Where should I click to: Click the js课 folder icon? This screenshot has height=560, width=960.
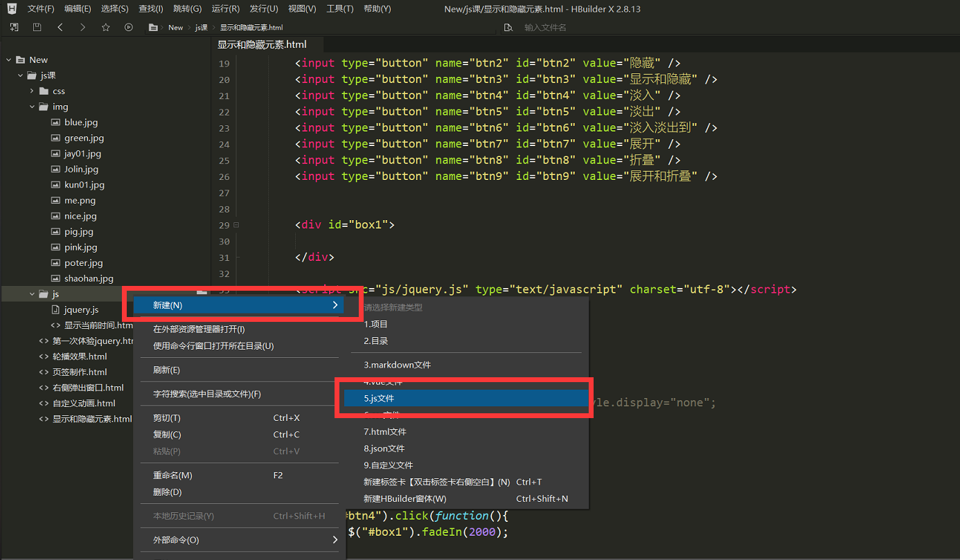click(32, 75)
